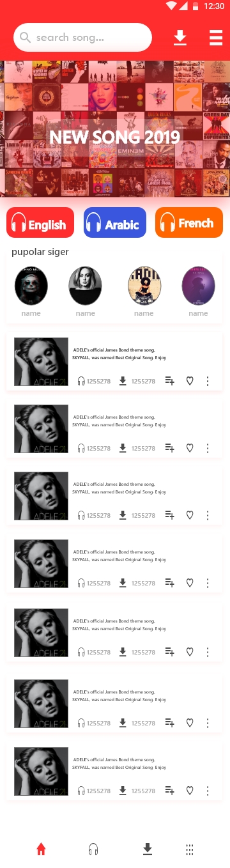Open the hamburger menu in header

coord(216,38)
